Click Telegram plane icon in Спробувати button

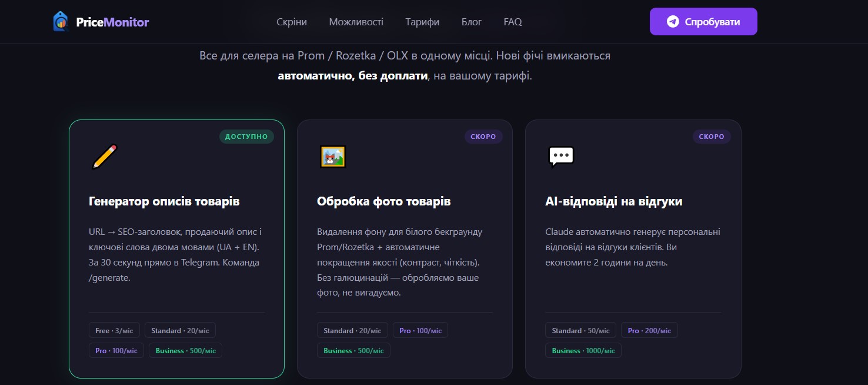point(673,22)
